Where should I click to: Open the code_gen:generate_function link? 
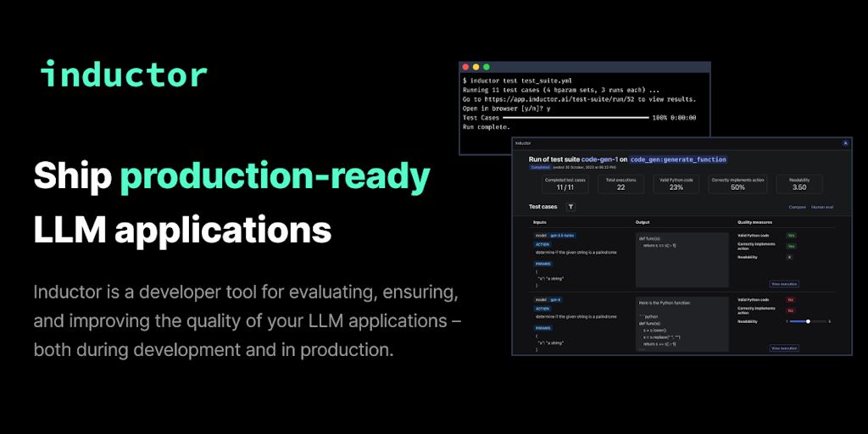(679, 159)
